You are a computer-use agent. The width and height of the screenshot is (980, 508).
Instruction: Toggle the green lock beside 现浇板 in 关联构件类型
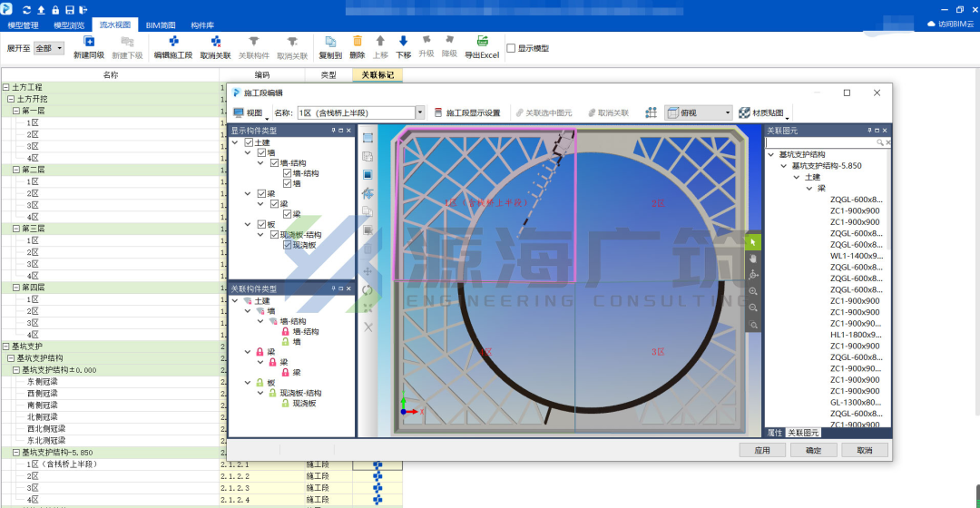tap(286, 404)
